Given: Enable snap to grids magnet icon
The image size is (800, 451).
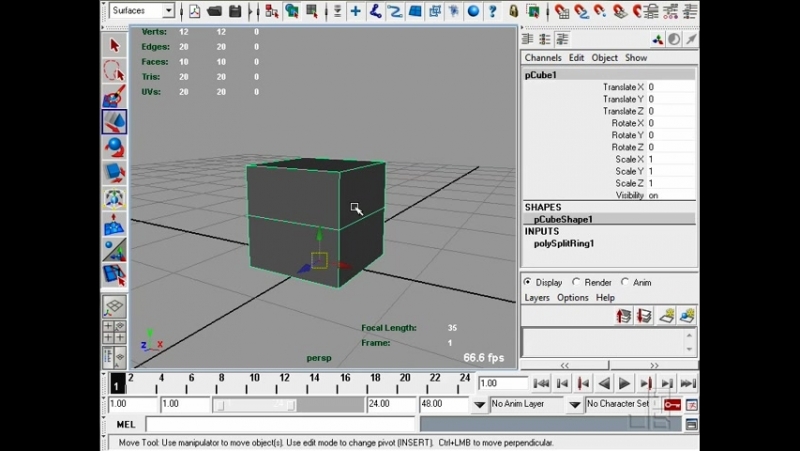Looking at the screenshot, I should (562, 11).
